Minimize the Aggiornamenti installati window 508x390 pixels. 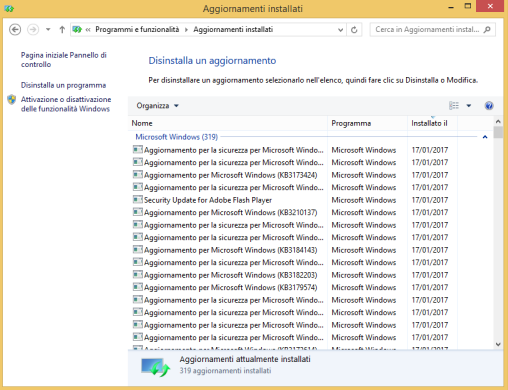pyautogui.click(x=451, y=7)
